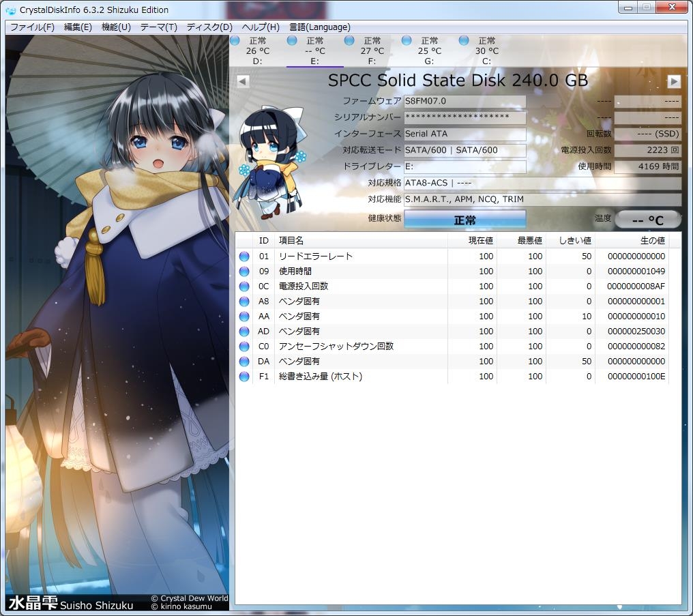The width and height of the screenshot is (693, 616).
Task: Click status orb for row A8
Action: click(x=244, y=302)
